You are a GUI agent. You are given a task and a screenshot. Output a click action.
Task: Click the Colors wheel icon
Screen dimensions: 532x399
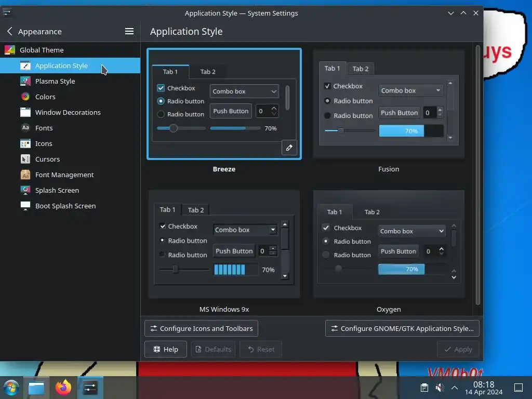pyautogui.click(x=25, y=97)
